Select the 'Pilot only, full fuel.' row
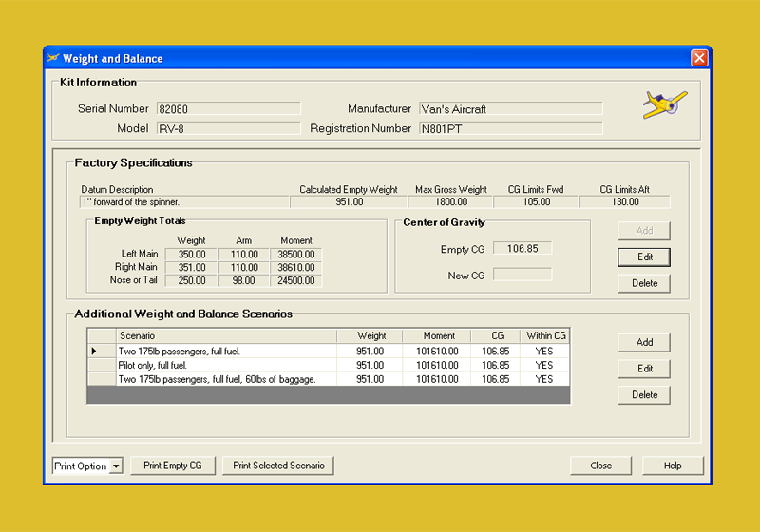 point(226,365)
